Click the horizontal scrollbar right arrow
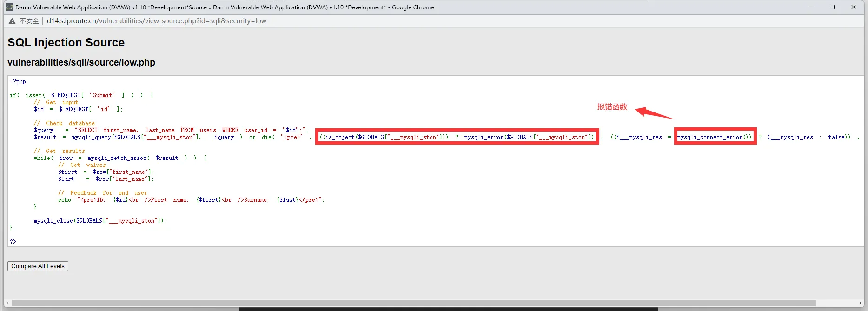 click(x=861, y=304)
